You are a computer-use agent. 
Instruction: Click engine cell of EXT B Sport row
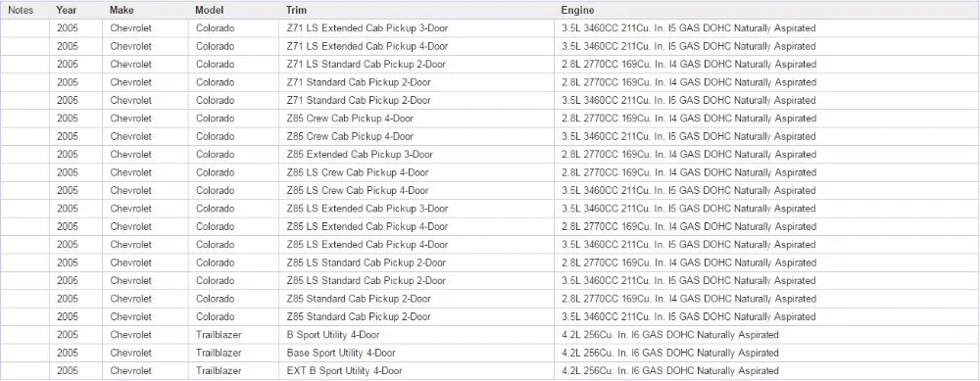[766, 371]
